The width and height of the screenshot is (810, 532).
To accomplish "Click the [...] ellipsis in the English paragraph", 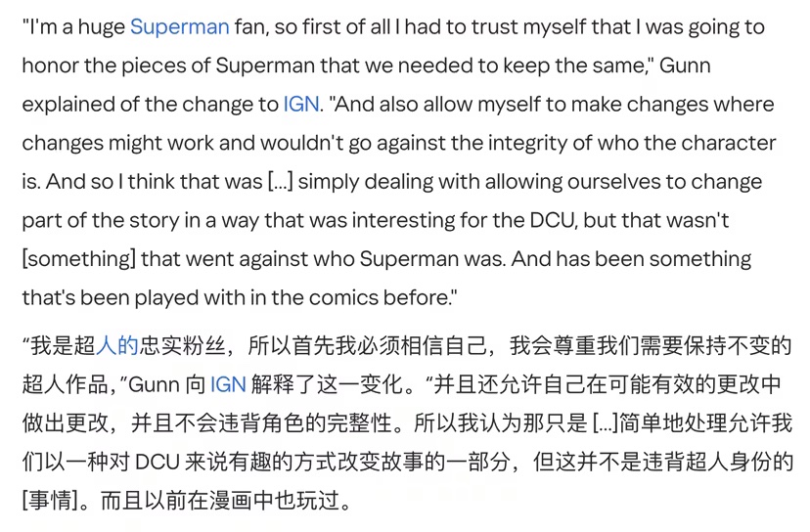I will (281, 182).
